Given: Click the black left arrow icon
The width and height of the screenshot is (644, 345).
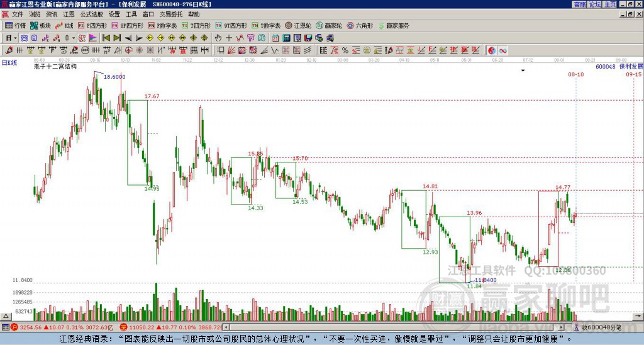Looking at the screenshot, I should click(x=128, y=38).
